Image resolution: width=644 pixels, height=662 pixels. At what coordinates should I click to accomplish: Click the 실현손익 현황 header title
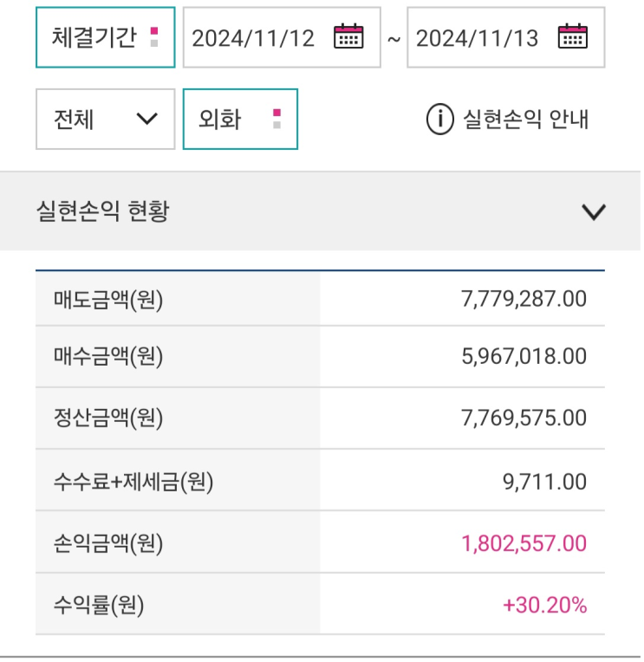click(x=103, y=212)
